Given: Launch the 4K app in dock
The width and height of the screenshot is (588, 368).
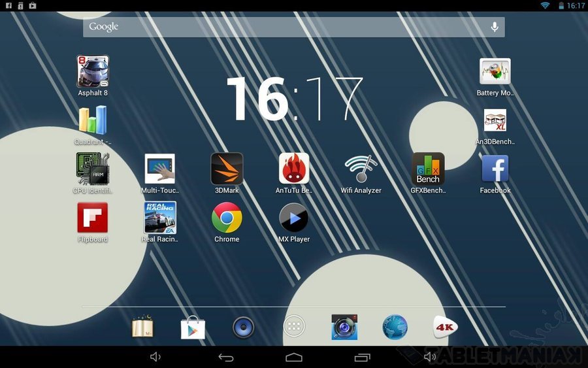Looking at the screenshot, I should pyautogui.click(x=445, y=327).
